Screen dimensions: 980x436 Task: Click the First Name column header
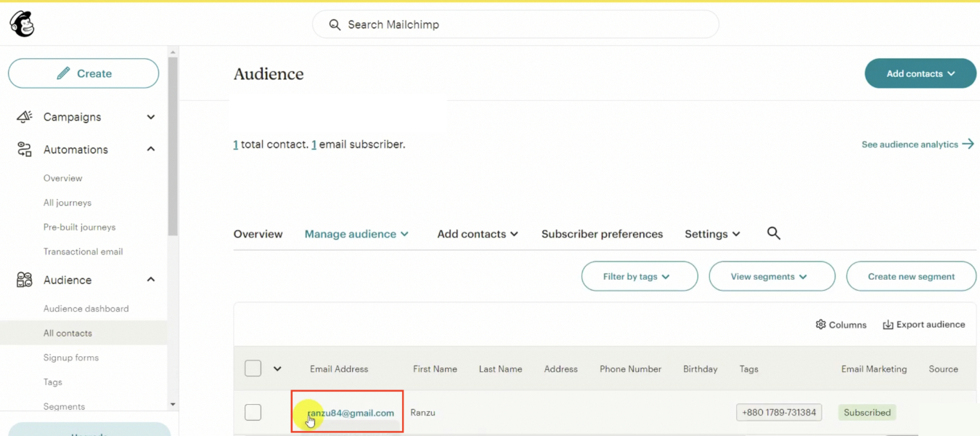pos(435,369)
